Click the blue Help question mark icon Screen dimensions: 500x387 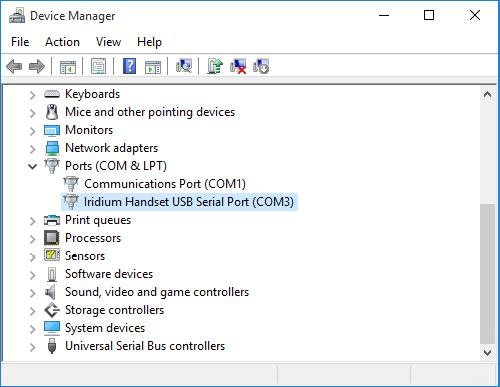[x=129, y=66]
